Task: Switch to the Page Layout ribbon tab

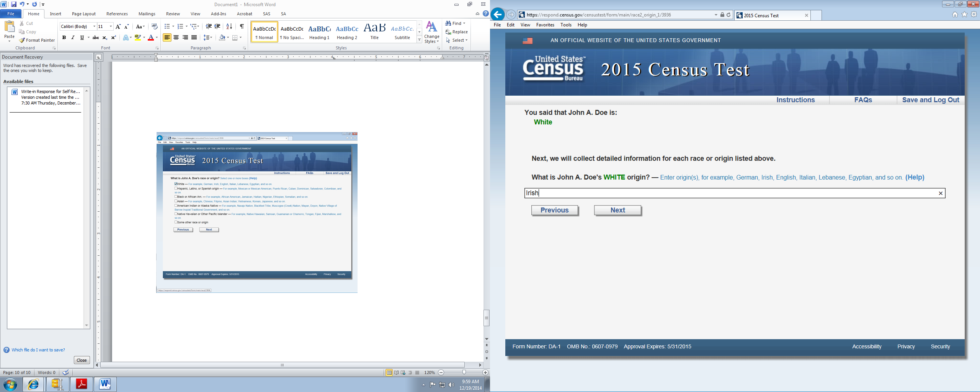Action: click(x=83, y=14)
